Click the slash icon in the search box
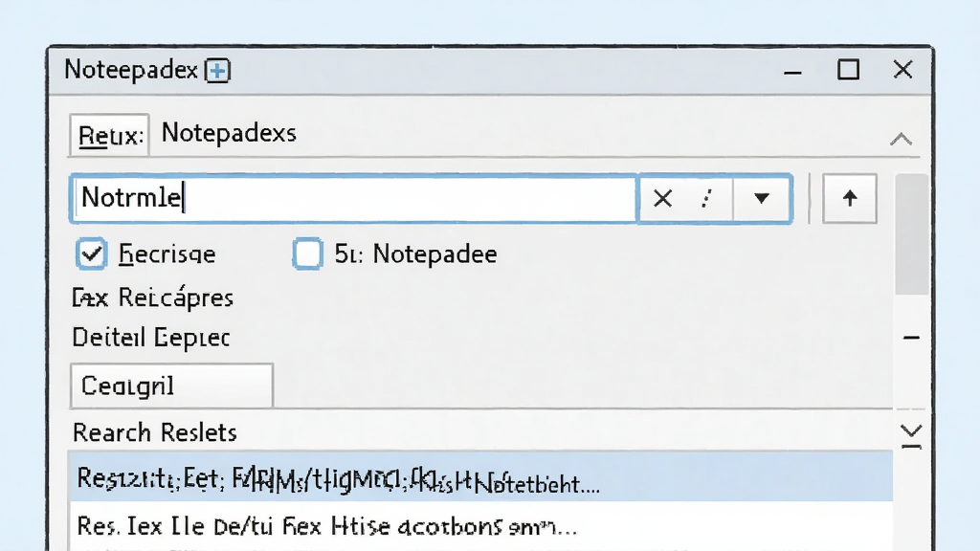Viewport: 980px width, 551px height. (x=706, y=199)
